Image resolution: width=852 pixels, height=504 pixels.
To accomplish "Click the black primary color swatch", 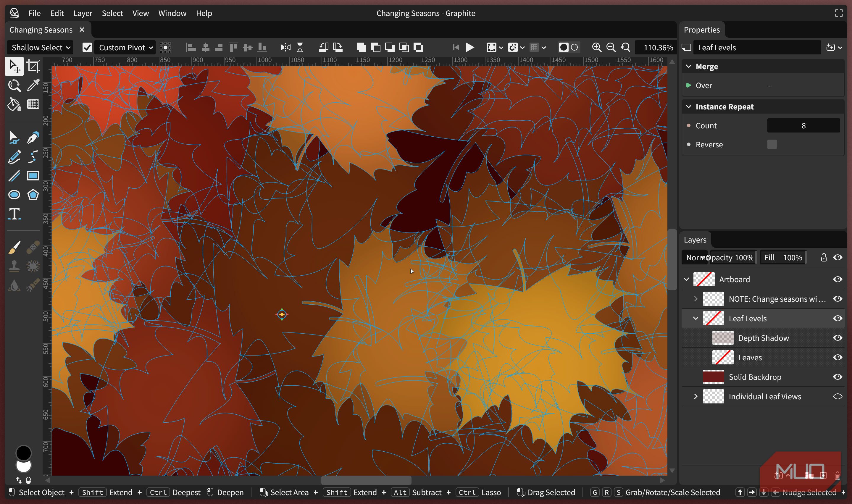I will 23,453.
